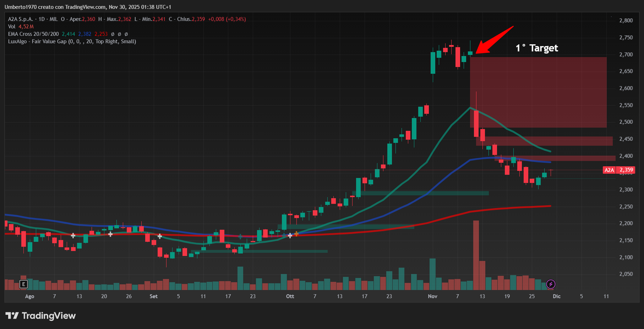Select the "1° Target" text annotation

tap(536, 48)
